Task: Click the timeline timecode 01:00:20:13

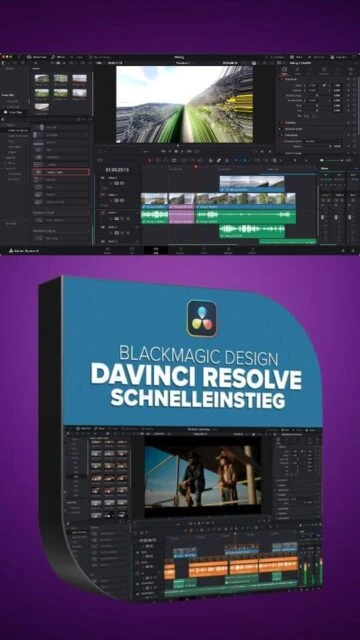Action: [x=117, y=169]
